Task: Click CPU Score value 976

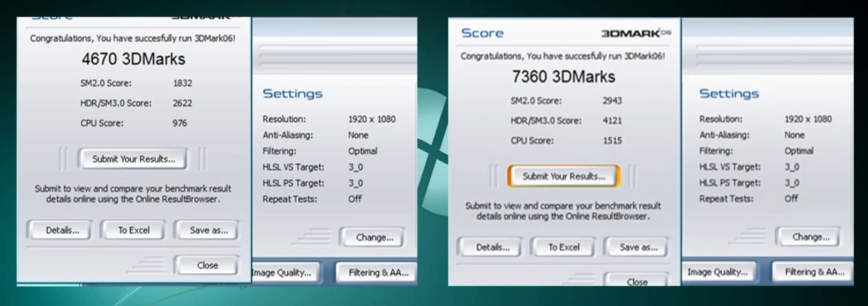Action: coord(179,123)
